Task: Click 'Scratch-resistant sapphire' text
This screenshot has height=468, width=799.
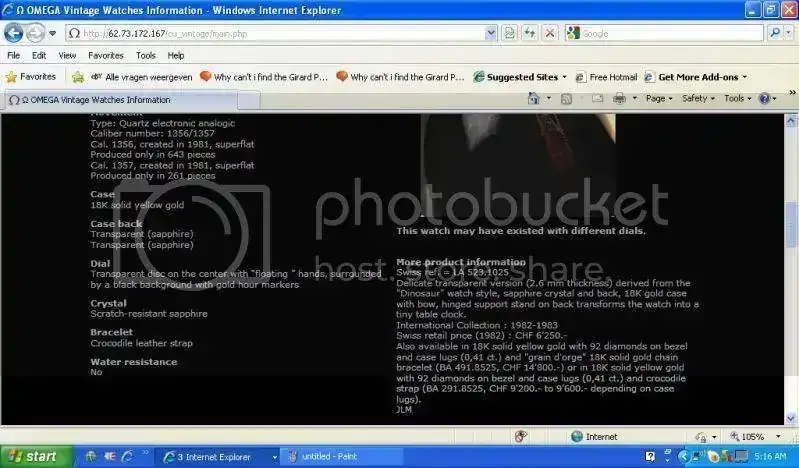Action: click(x=149, y=314)
